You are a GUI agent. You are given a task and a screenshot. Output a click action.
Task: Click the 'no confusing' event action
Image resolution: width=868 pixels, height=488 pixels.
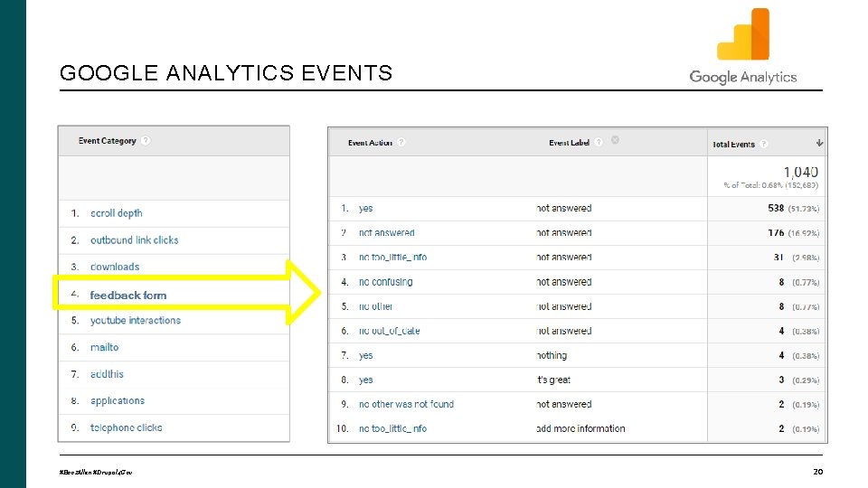[385, 282]
